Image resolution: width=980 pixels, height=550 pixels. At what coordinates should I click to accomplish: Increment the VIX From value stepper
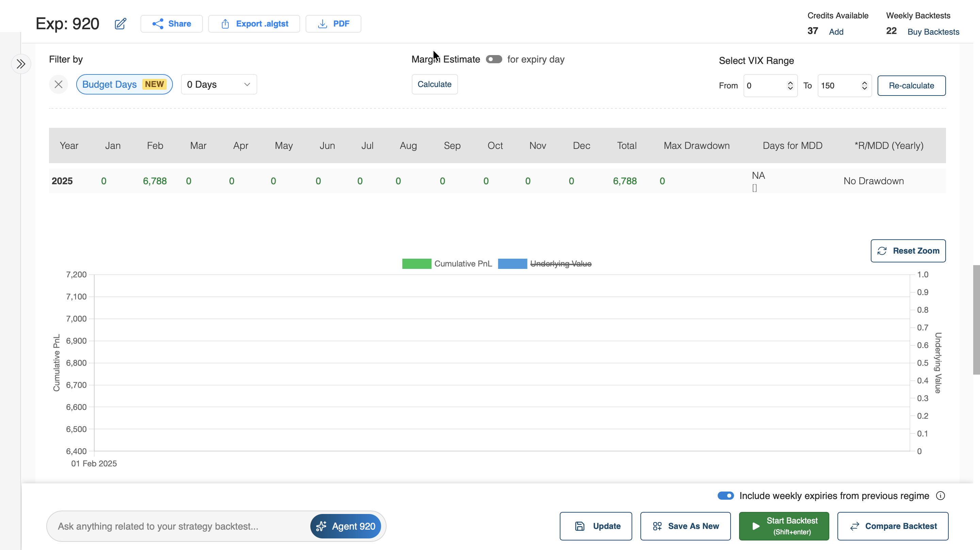[790, 83]
